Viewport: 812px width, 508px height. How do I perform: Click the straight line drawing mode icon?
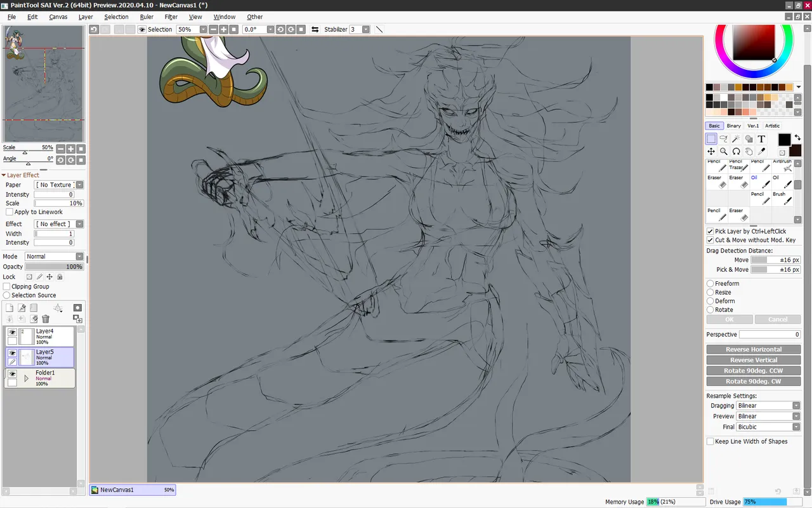coord(379,29)
